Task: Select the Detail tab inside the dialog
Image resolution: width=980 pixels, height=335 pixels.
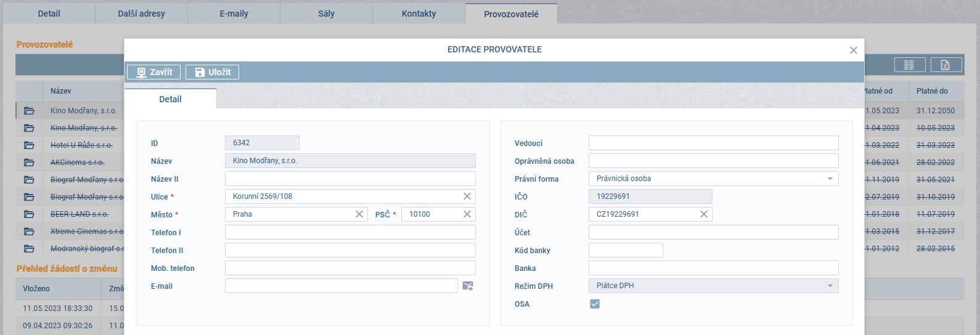Action: pos(170,99)
